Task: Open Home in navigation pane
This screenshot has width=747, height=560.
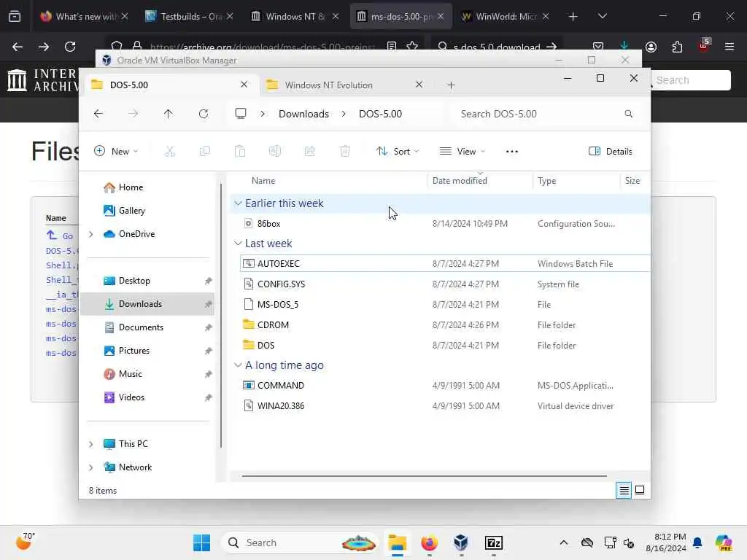Action: (x=147, y=187)
